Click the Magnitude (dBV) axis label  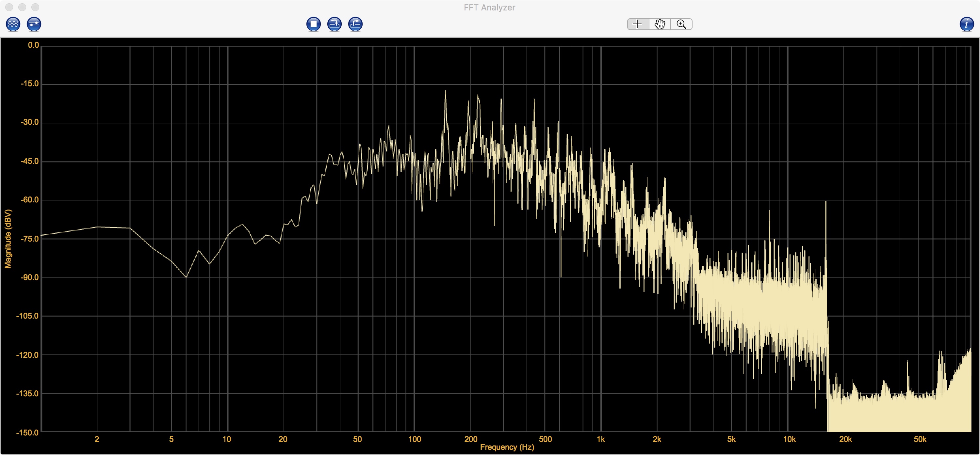[8, 239]
